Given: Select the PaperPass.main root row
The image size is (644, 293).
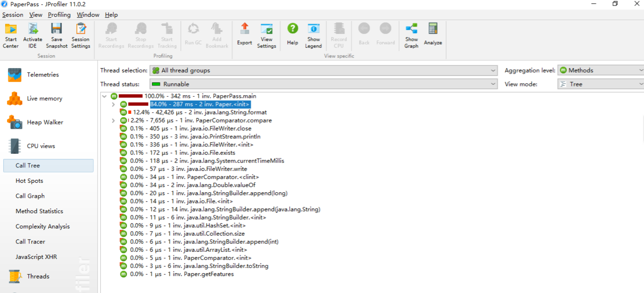Looking at the screenshot, I should point(183,96).
